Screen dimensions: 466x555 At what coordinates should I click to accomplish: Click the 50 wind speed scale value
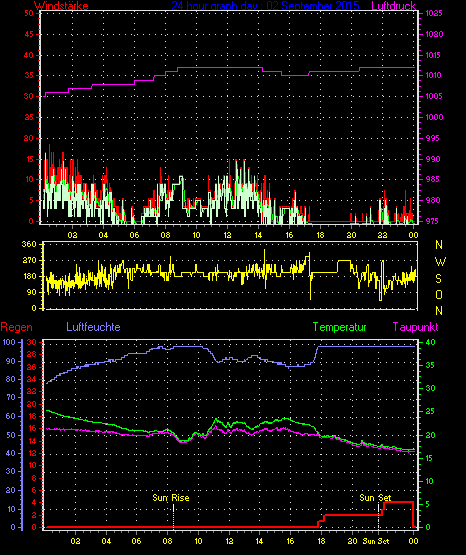pyautogui.click(x=29, y=13)
